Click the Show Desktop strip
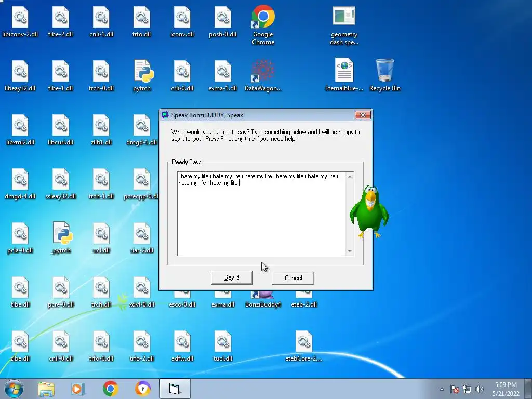532x399 pixels. click(528, 389)
